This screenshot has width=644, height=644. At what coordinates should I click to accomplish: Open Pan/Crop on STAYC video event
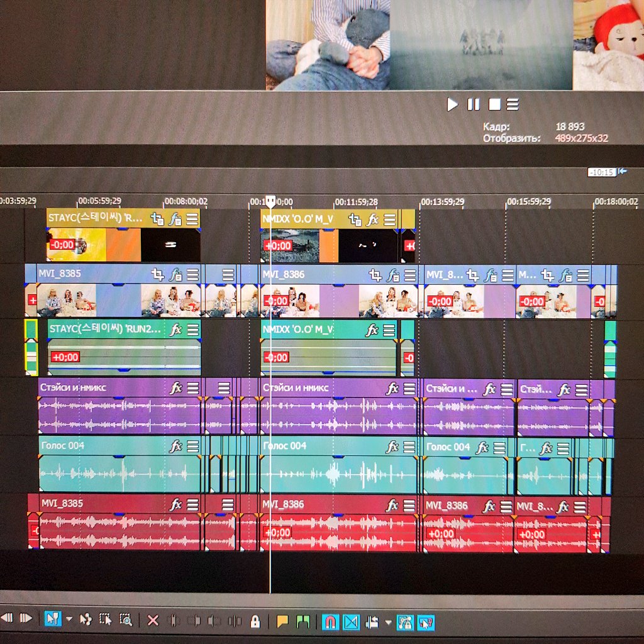click(157, 218)
